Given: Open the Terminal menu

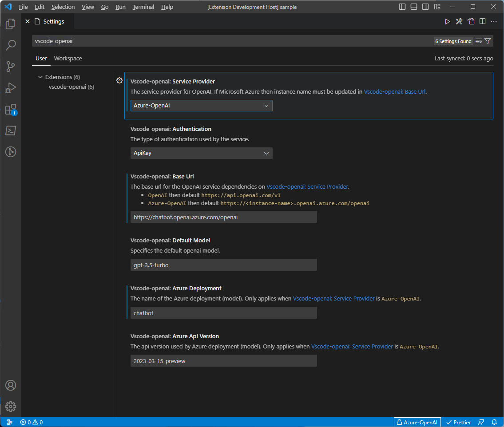Looking at the screenshot, I should pyautogui.click(x=143, y=7).
